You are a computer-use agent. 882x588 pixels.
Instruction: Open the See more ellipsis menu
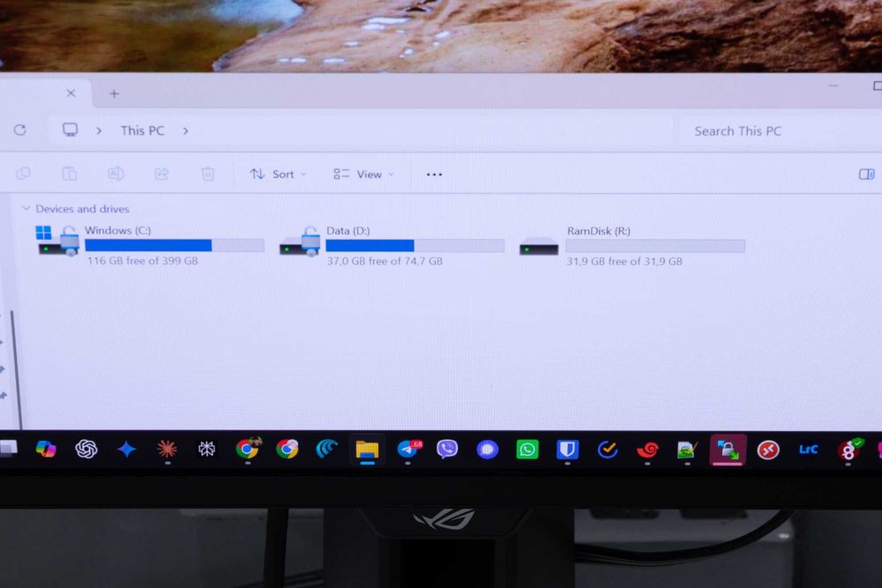tap(434, 175)
